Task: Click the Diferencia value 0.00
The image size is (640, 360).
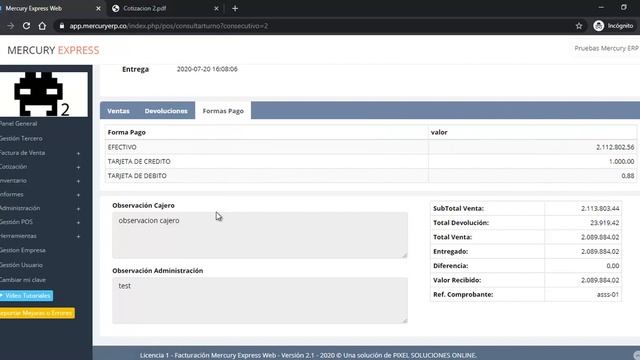Action: pos(613,266)
